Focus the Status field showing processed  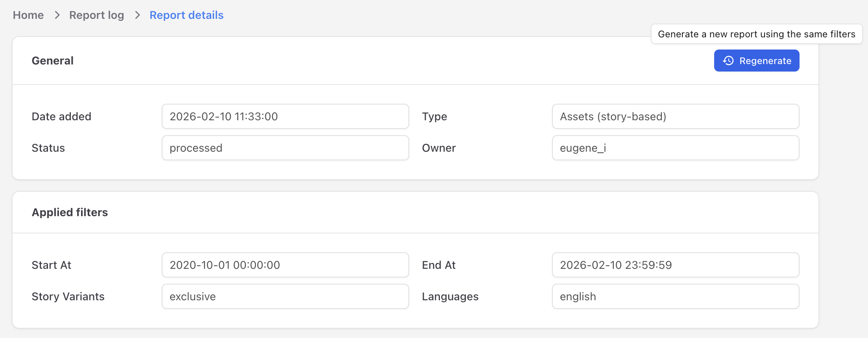tap(285, 148)
